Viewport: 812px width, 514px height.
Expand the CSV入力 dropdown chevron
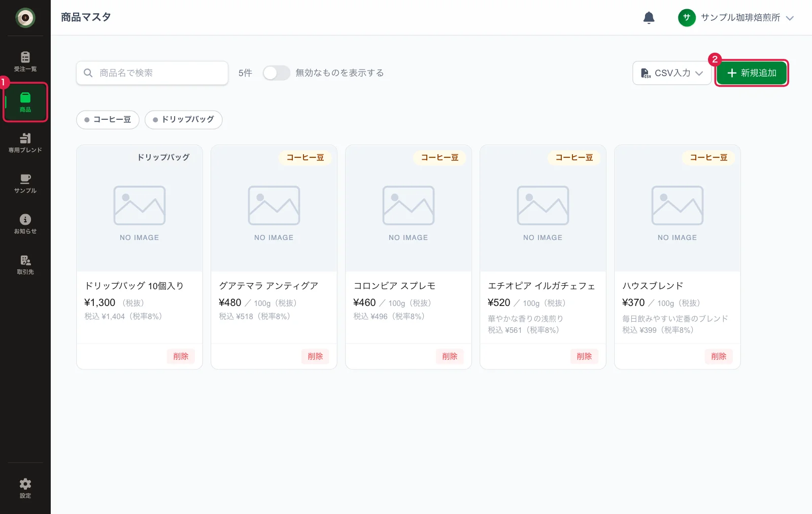[x=699, y=73]
